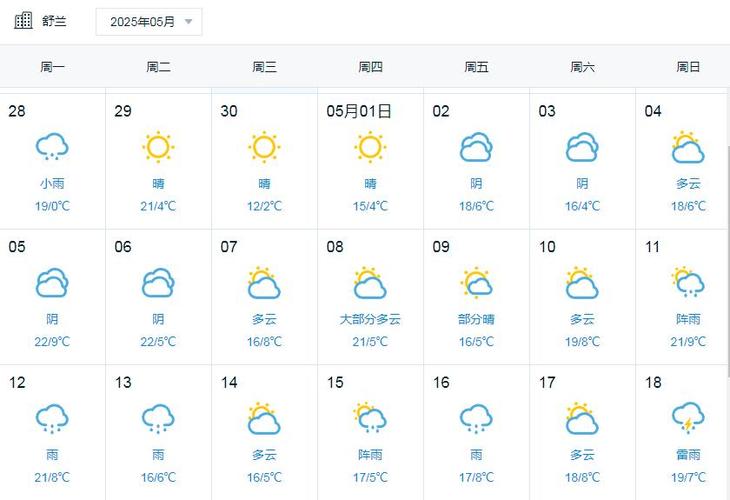Image resolution: width=730 pixels, height=500 pixels.
Task: Click the mostly cloudy icon on day 08
Action: (x=371, y=283)
